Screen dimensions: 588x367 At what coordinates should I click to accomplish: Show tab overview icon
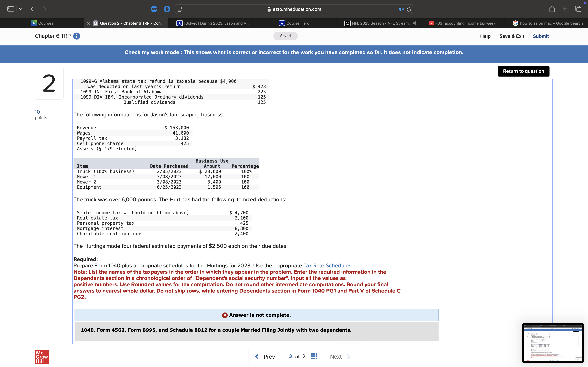[x=578, y=9]
